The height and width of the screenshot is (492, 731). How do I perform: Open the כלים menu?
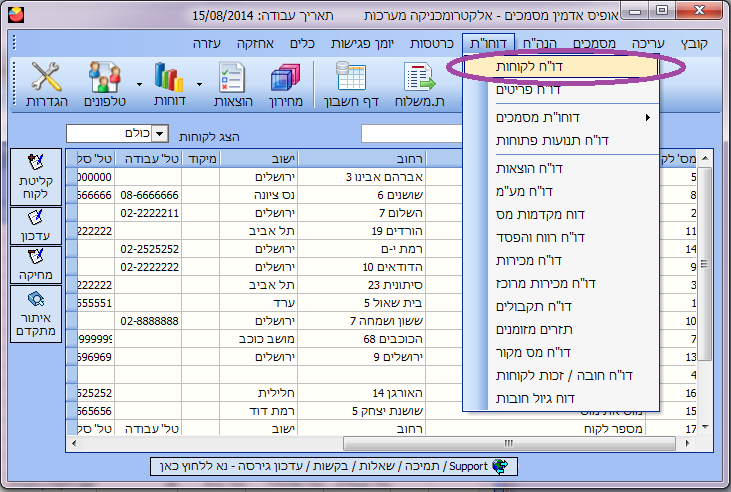coord(302,44)
